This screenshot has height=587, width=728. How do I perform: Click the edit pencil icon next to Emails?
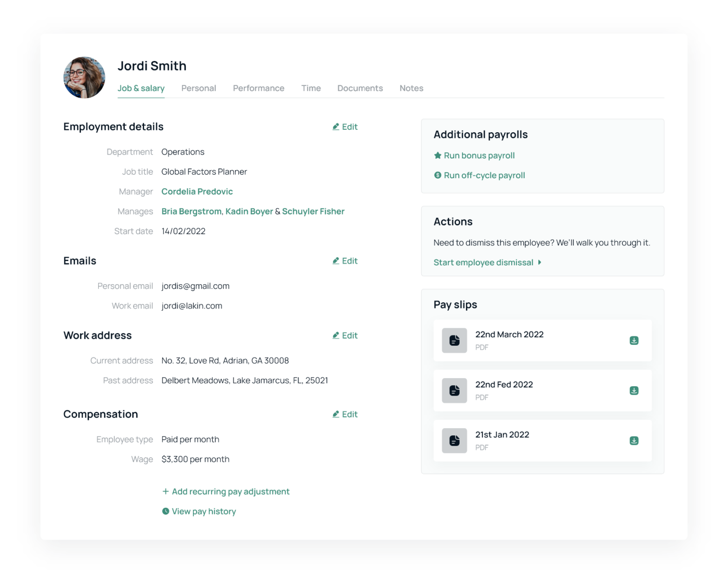[x=336, y=261]
